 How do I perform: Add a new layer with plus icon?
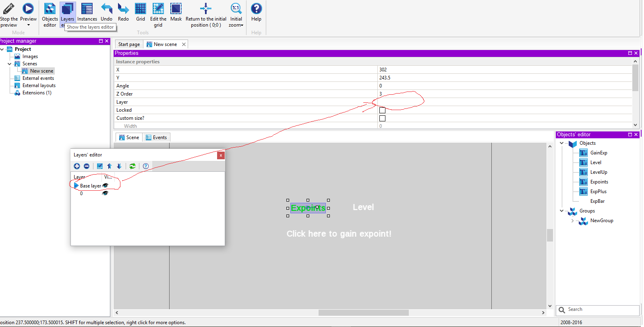(77, 166)
